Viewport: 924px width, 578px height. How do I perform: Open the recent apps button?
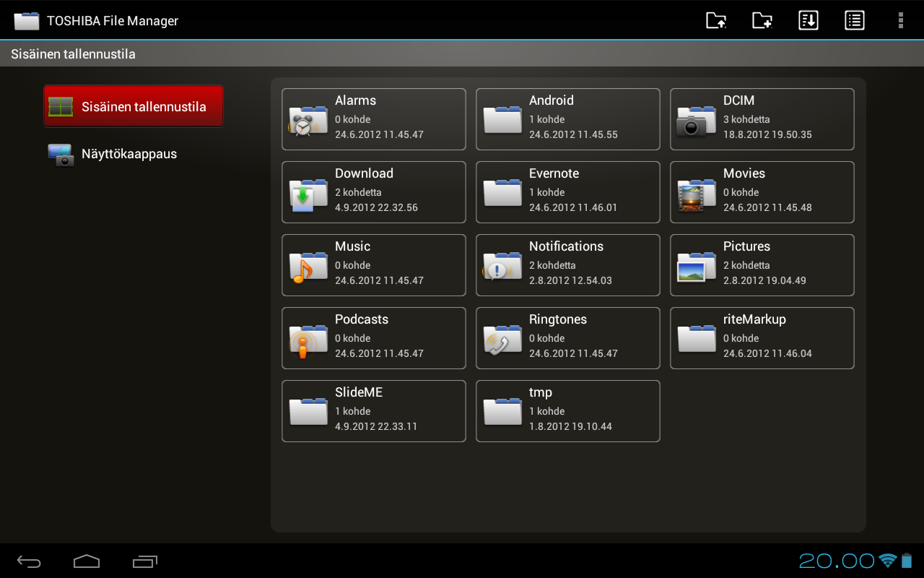(145, 561)
